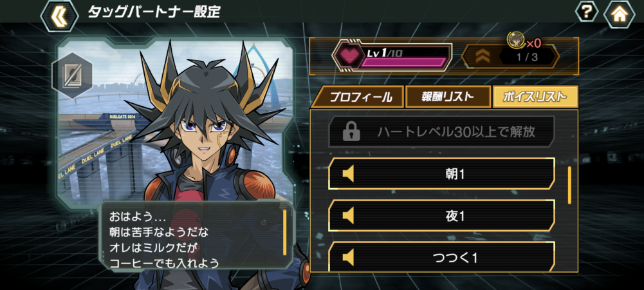Play voice with つつく1 speaker icon
This screenshot has height=290, width=644.
(348, 258)
